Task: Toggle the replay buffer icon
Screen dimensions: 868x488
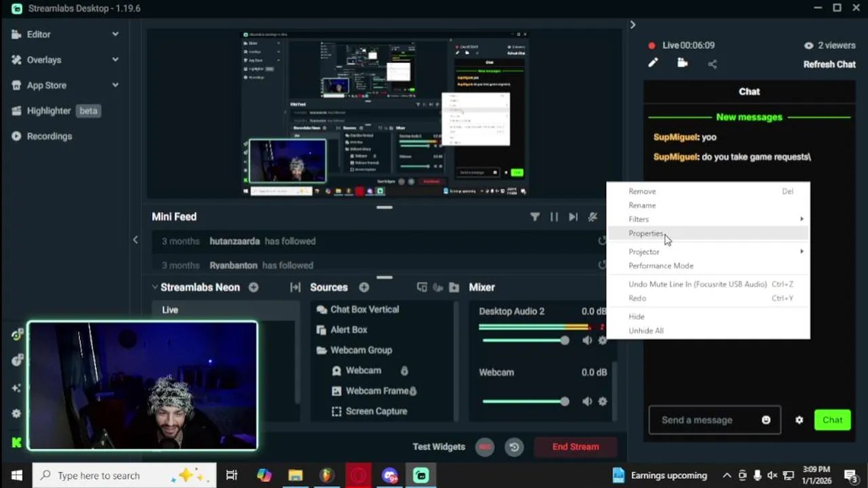Action: [514, 447]
